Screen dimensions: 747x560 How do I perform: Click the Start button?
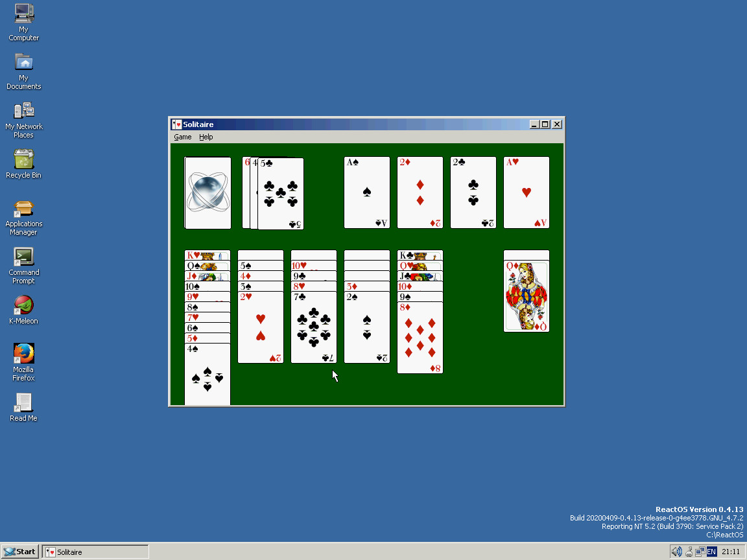pyautogui.click(x=19, y=552)
